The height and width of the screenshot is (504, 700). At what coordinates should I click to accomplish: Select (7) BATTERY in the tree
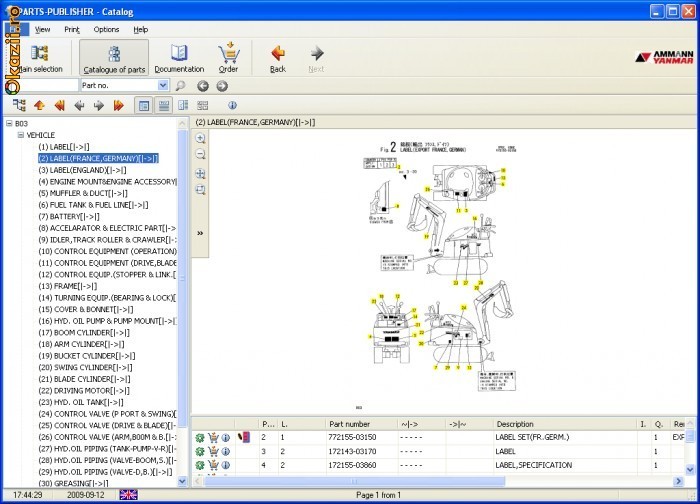(69, 217)
